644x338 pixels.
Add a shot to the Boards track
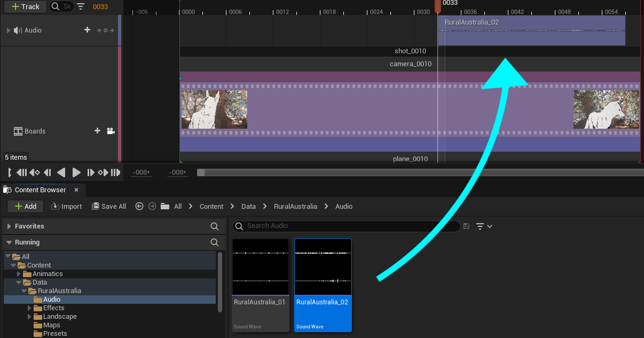tap(97, 131)
